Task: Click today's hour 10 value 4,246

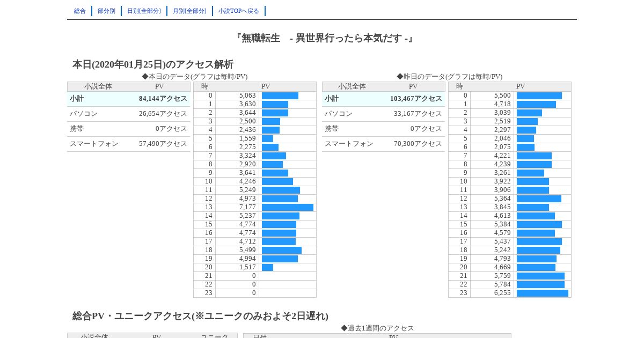Action: tap(247, 181)
